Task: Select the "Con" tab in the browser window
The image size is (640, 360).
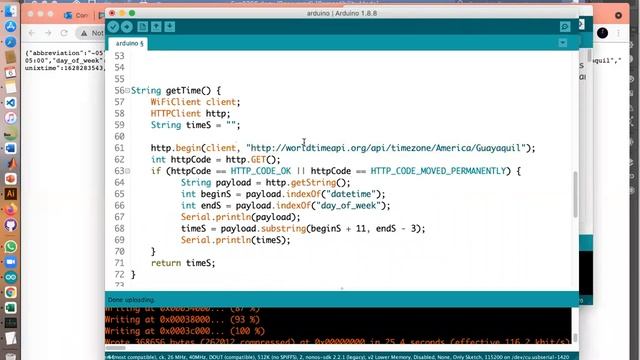Action: coord(76,16)
